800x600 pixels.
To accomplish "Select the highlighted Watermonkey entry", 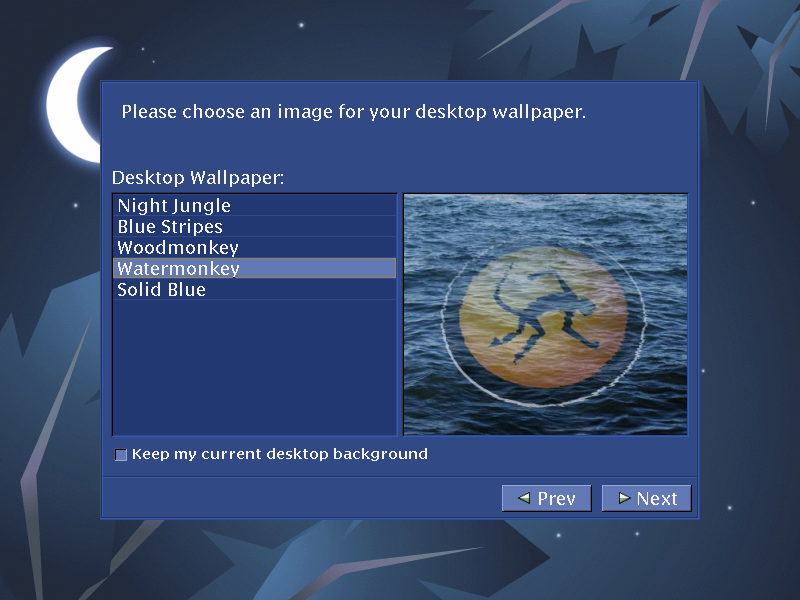I will (x=254, y=268).
